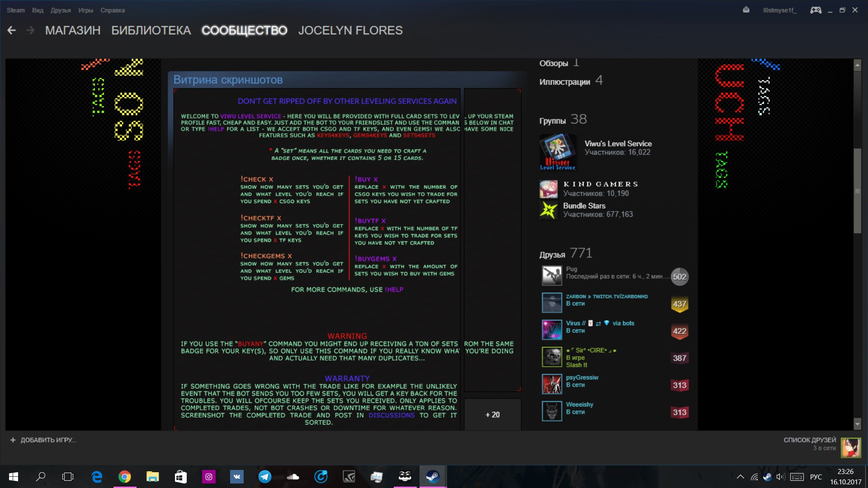
Task: Open VK app from taskbar
Action: (x=236, y=477)
